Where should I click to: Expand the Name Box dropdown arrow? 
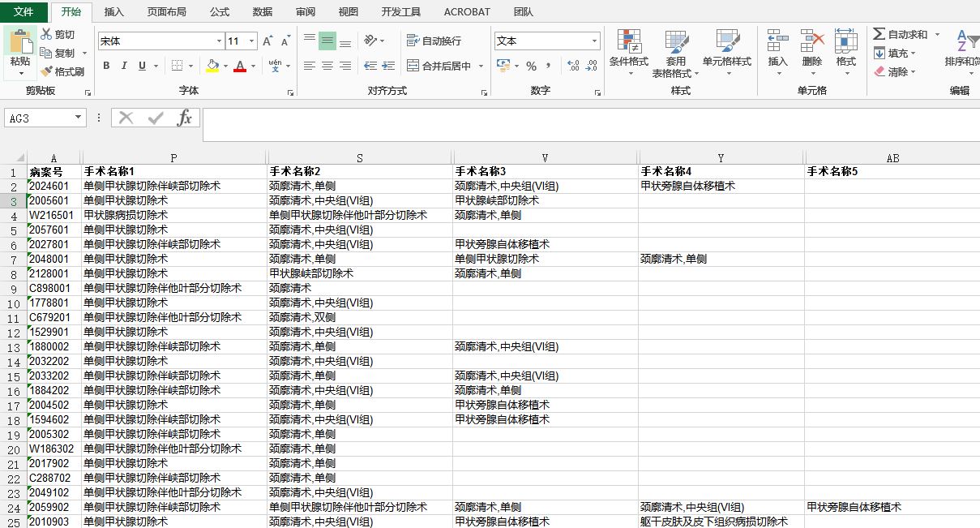(x=79, y=118)
